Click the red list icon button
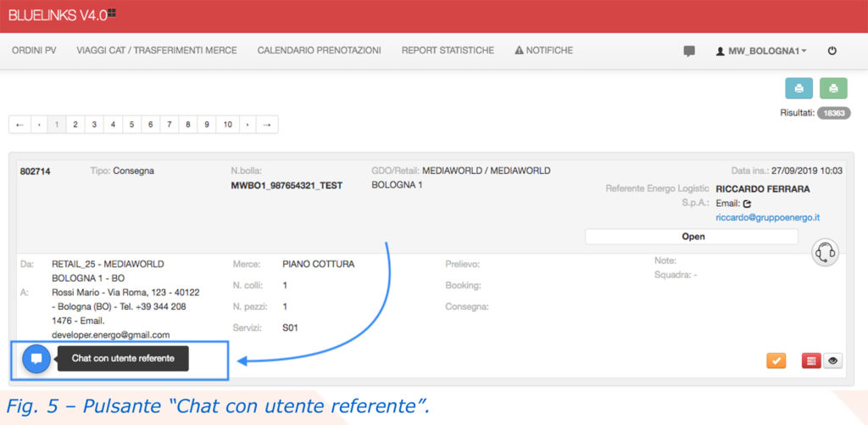 tap(811, 361)
